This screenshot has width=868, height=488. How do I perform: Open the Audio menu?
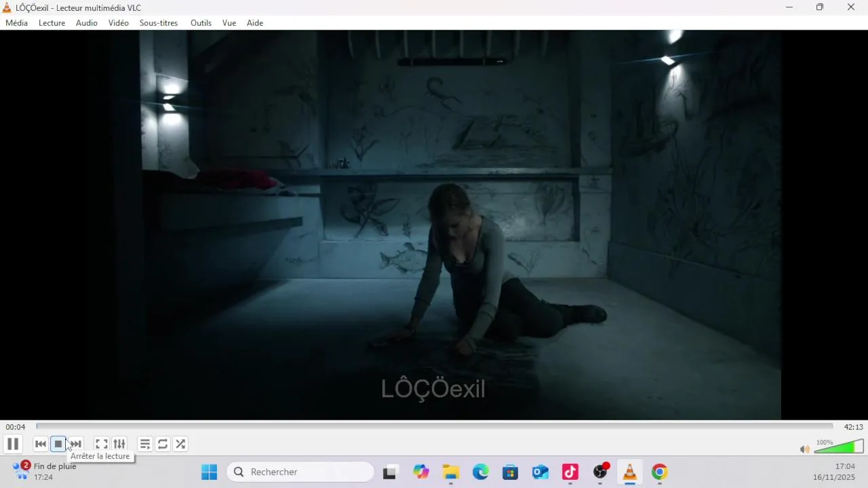(87, 23)
